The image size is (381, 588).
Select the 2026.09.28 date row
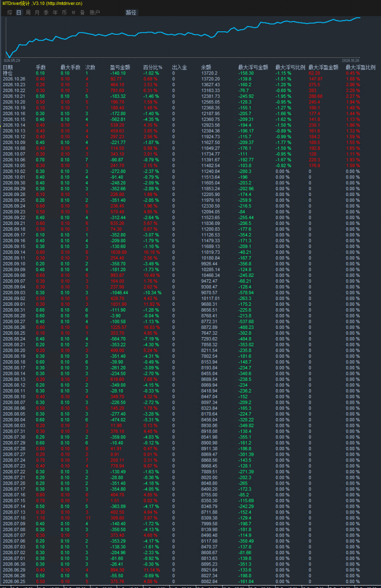coord(14,196)
